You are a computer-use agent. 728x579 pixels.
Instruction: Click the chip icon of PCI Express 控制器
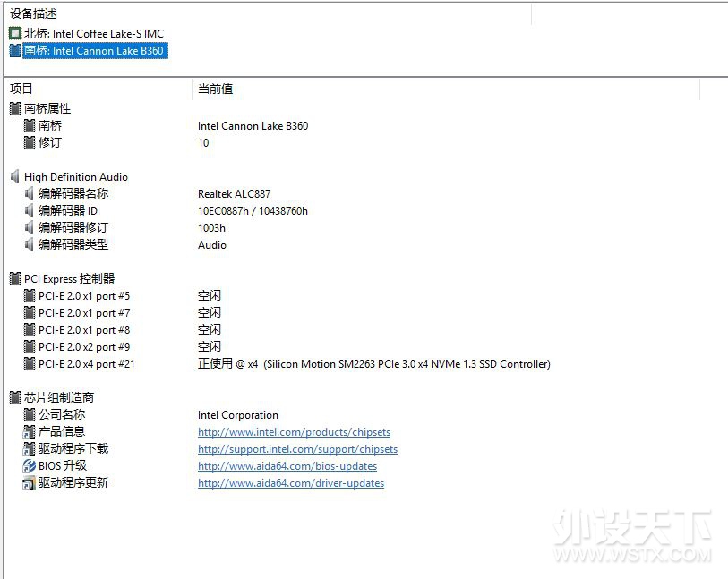click(x=15, y=279)
